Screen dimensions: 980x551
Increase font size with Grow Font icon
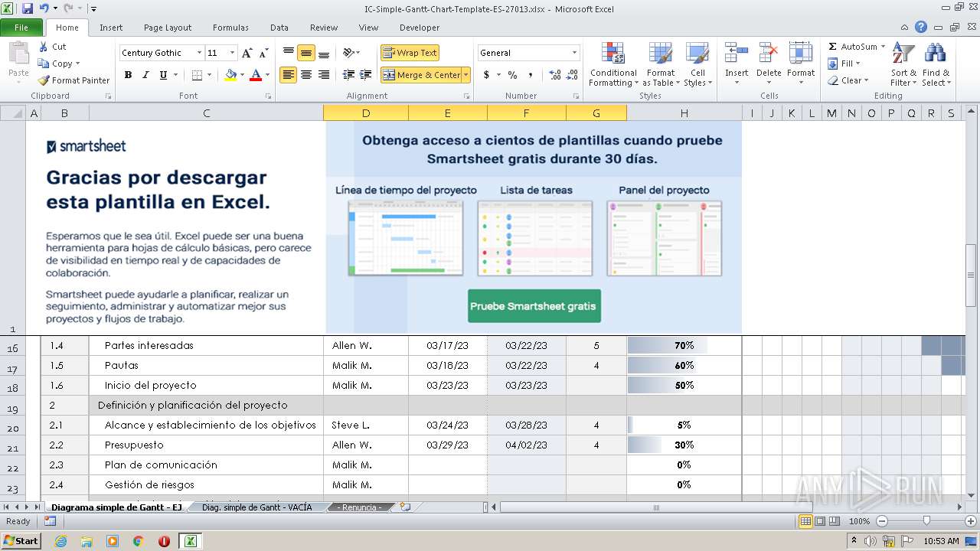247,53
